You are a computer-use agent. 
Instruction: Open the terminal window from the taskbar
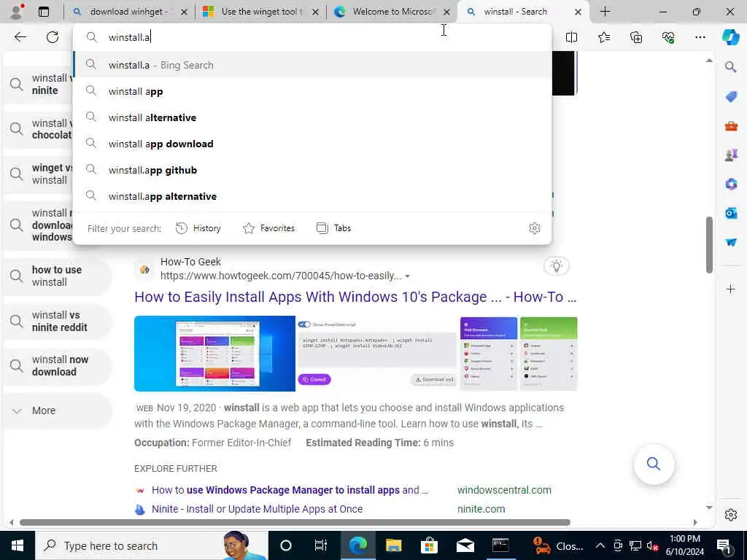500,545
